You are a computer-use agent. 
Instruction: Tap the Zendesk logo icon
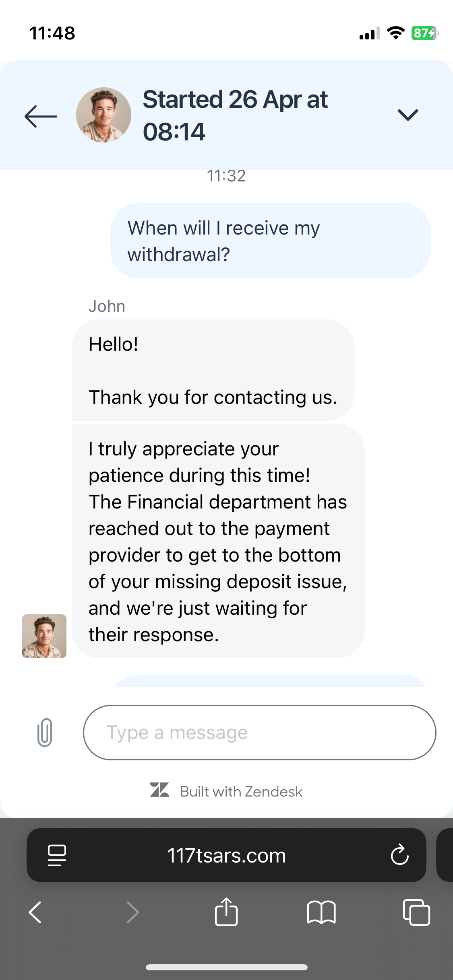click(x=159, y=790)
